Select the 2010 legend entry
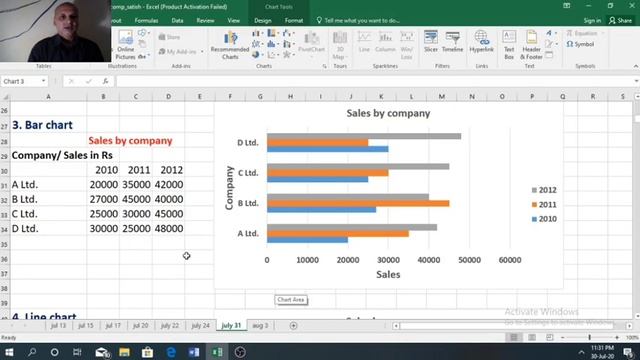The image size is (640, 360). click(544, 219)
